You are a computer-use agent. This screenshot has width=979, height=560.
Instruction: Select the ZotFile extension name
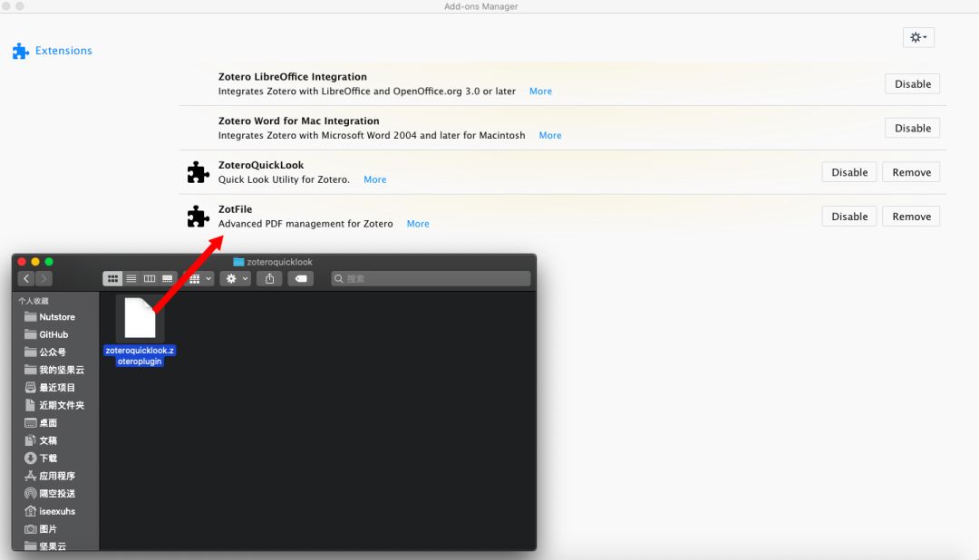tap(235, 209)
